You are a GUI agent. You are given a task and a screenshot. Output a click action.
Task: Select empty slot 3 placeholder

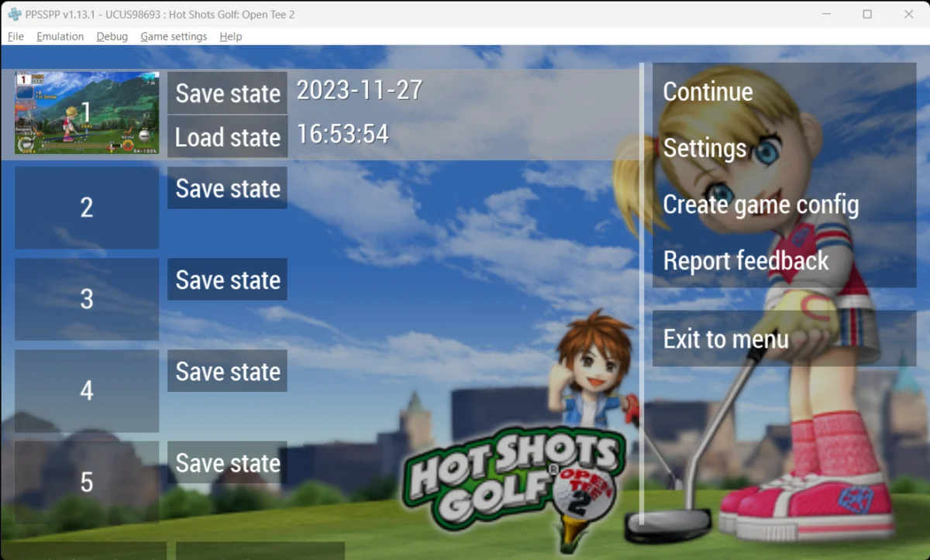[87, 299]
